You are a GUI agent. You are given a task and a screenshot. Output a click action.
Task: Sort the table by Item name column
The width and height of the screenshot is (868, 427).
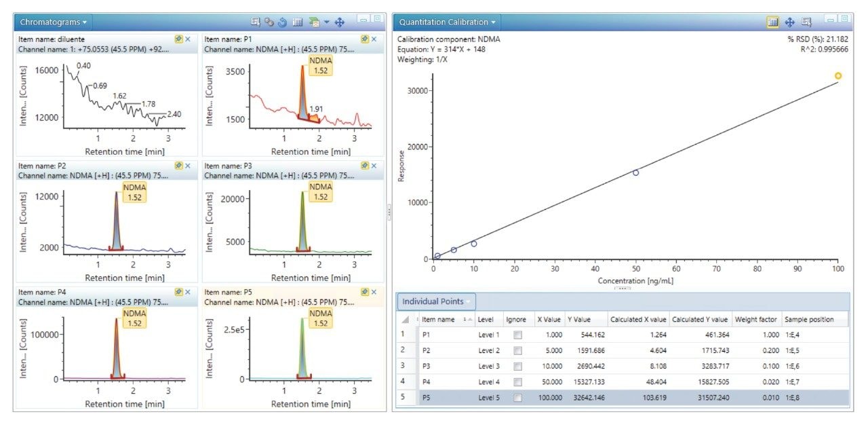[441, 320]
